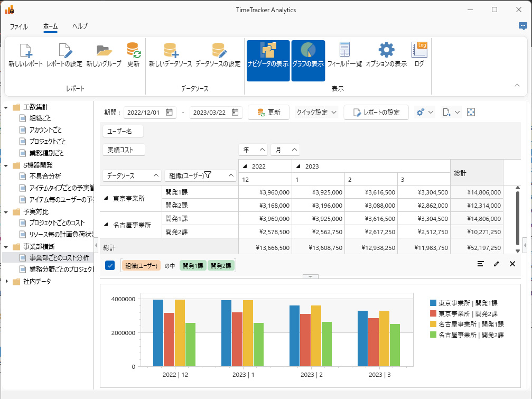The image size is (532, 399).
Task: Collapse the 工数集計 tree folder
Action: pyautogui.click(x=6, y=107)
